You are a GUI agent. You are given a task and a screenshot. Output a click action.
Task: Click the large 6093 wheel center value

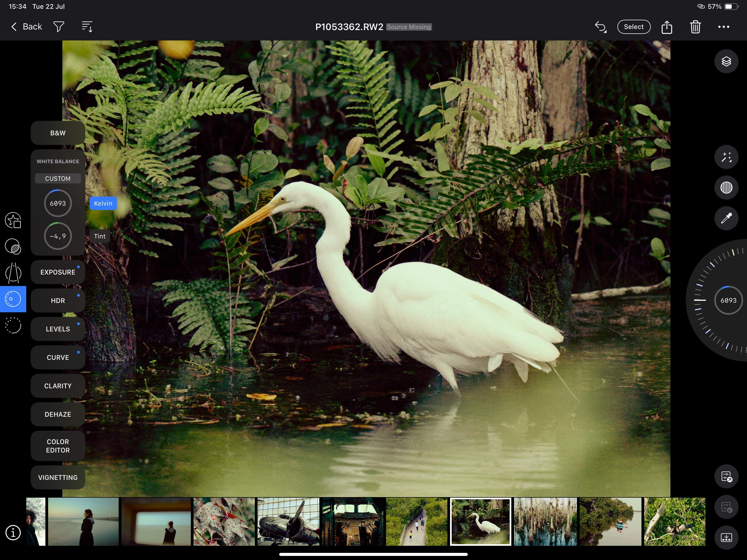(x=728, y=300)
